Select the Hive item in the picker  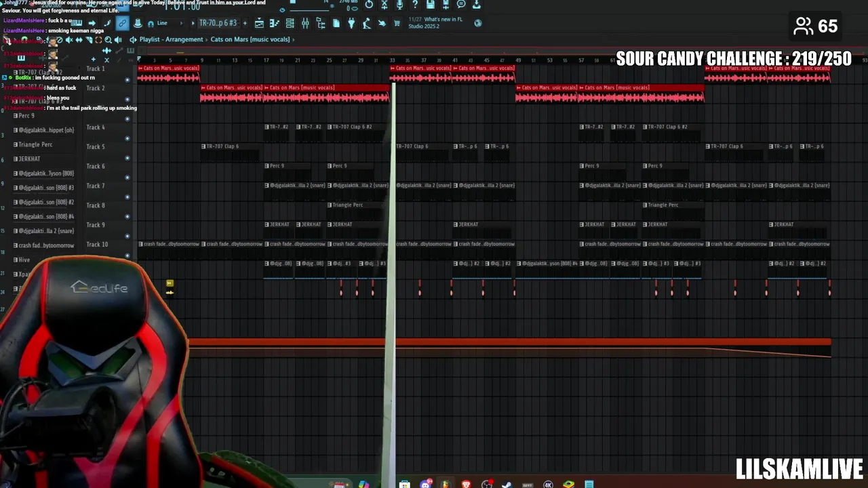(24, 260)
